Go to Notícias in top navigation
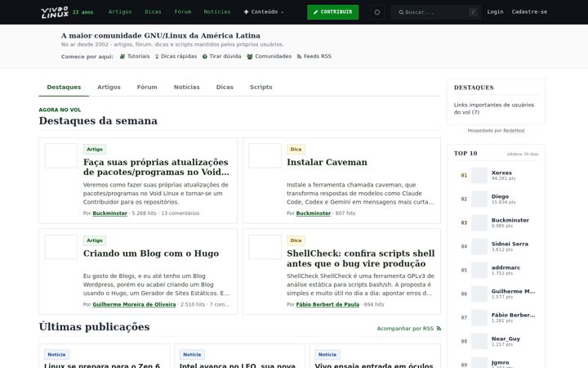The image size is (588, 368). [x=217, y=12]
